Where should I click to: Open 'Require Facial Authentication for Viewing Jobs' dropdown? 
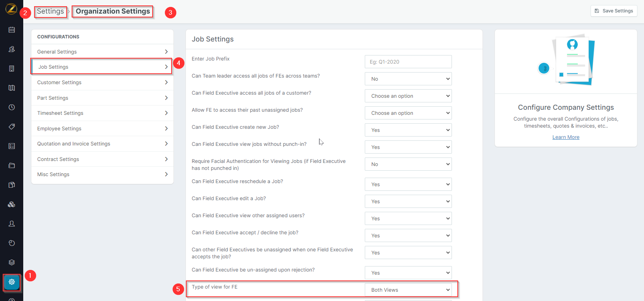[x=408, y=164]
